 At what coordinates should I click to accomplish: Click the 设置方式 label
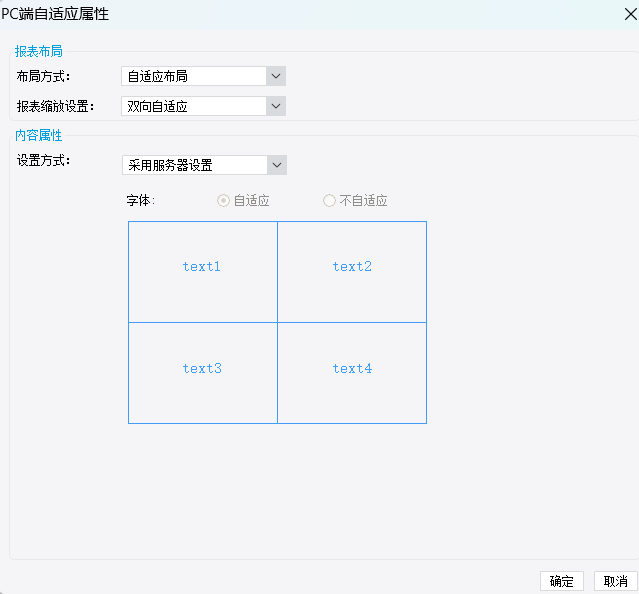(43, 160)
